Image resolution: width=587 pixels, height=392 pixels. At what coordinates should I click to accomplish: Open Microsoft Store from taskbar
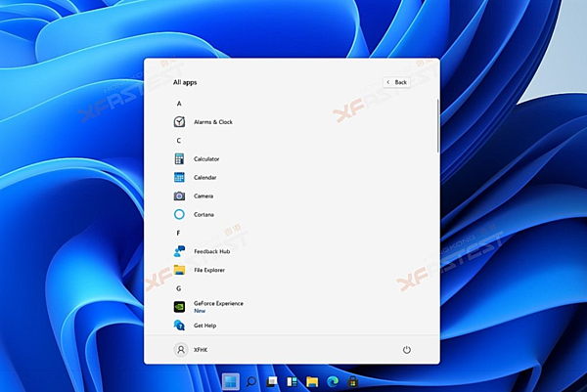(x=352, y=381)
